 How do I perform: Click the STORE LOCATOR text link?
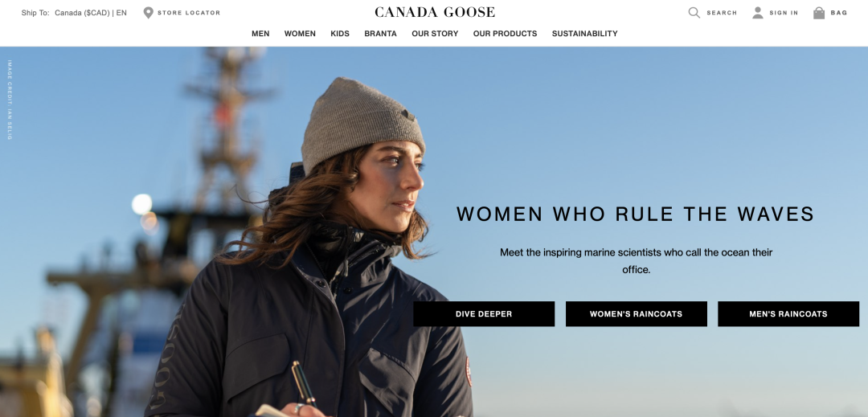point(189,13)
